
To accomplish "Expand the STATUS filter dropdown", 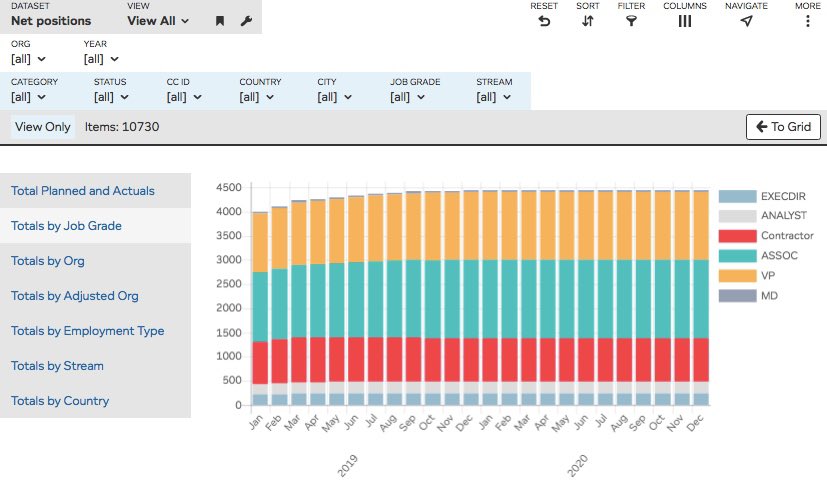I will (111, 97).
